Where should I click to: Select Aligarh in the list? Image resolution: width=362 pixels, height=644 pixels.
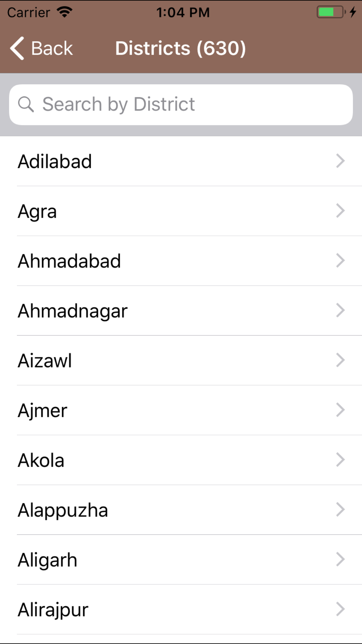tap(181, 560)
